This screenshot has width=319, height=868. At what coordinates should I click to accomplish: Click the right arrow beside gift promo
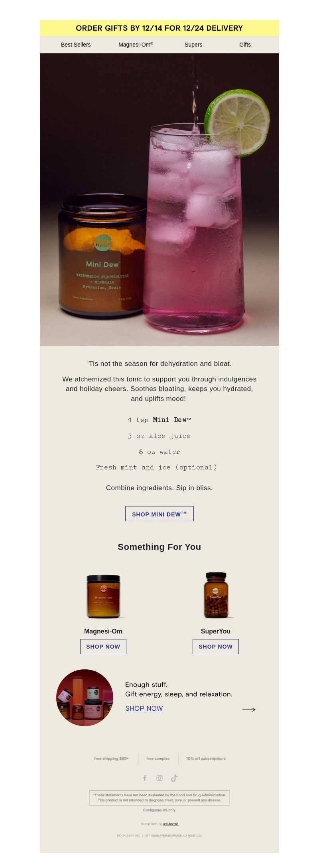point(249,709)
